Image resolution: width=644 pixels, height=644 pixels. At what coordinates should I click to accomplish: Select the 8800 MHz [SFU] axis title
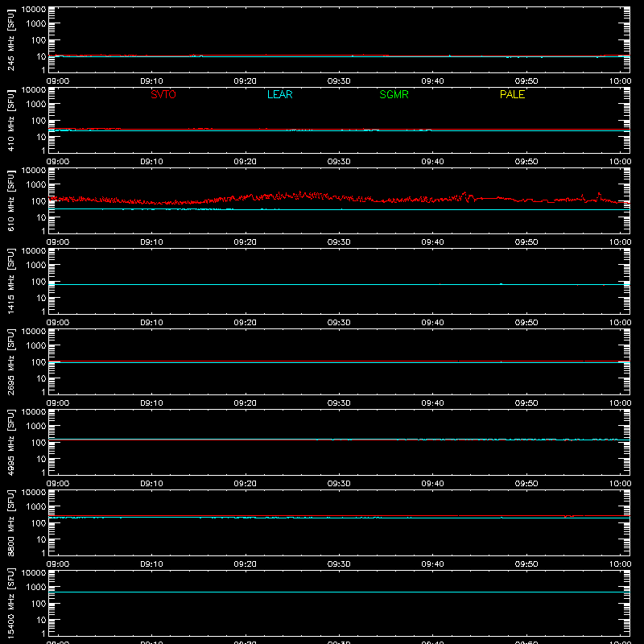click(10, 522)
